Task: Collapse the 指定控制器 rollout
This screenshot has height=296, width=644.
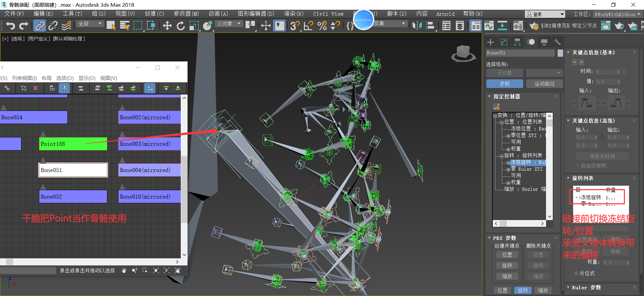Action: tap(489, 96)
